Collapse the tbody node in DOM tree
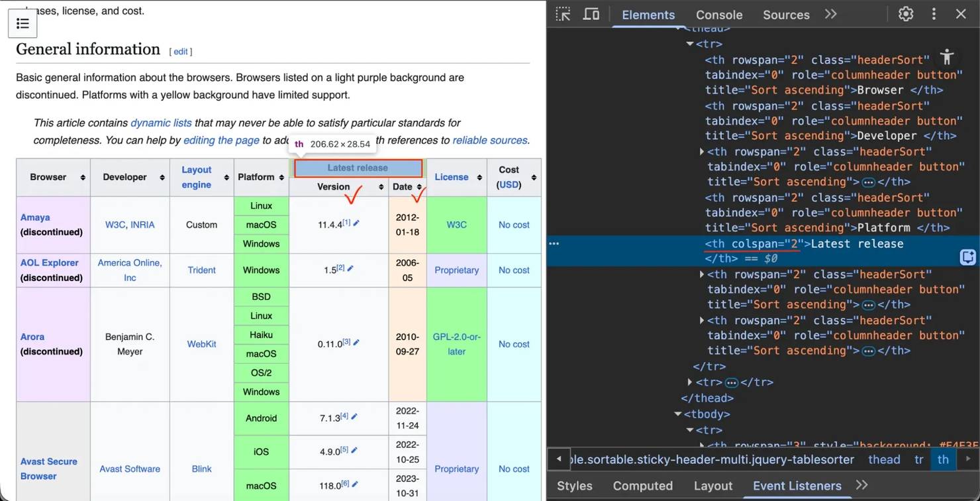This screenshot has height=501, width=980. click(678, 414)
